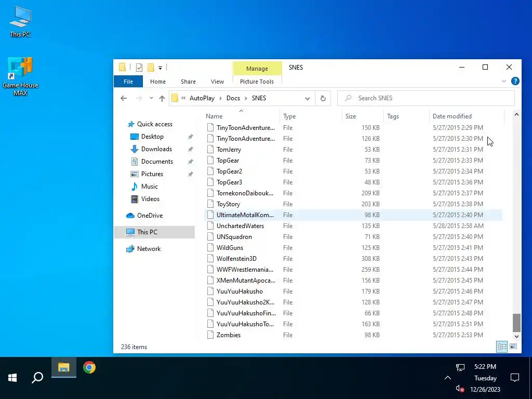Select the TopGear file icon
The image size is (532, 399).
pos(210,161)
